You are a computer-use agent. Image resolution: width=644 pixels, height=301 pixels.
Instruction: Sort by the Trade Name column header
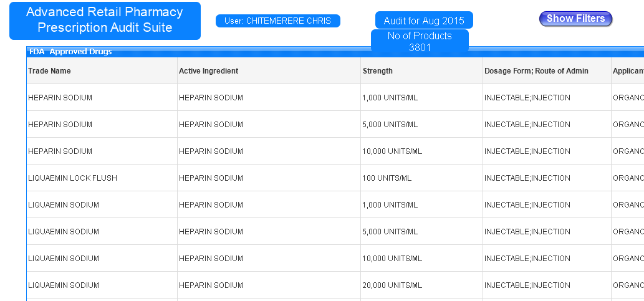[x=50, y=71]
